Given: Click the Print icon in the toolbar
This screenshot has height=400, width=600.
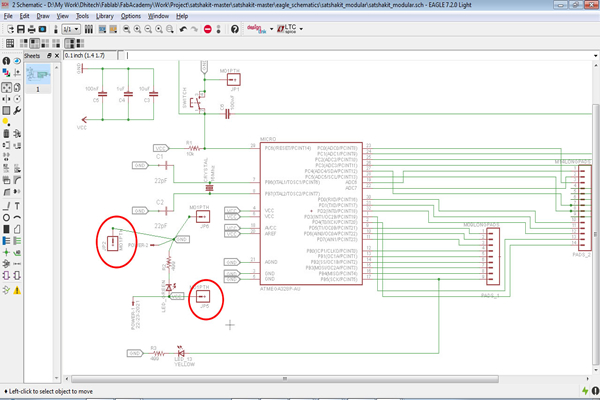Looking at the screenshot, I should point(32,29).
